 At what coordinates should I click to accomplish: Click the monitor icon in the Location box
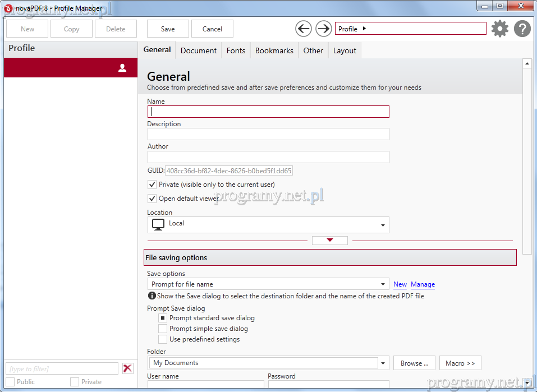pyautogui.click(x=158, y=224)
